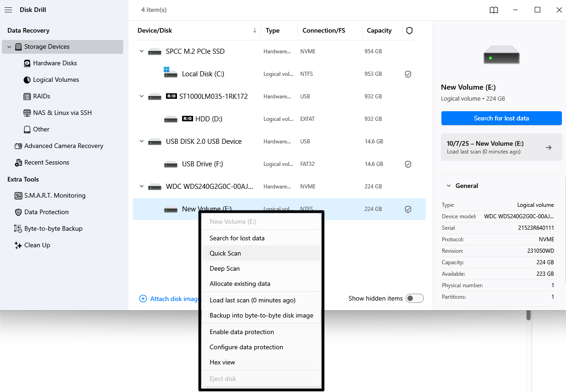Collapse the USB DISK 2.0 USB Device entry

[x=142, y=141]
